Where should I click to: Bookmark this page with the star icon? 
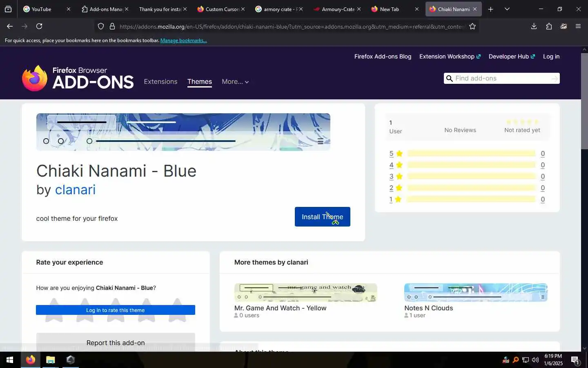click(x=472, y=27)
